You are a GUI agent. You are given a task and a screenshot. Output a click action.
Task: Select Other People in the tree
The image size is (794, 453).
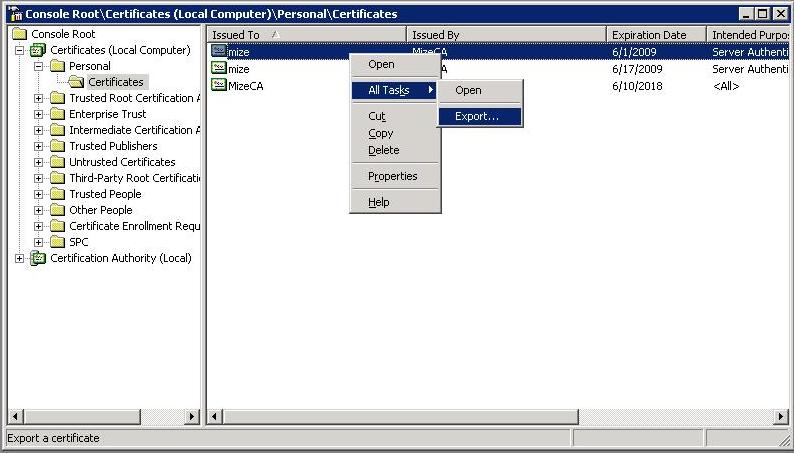[100, 210]
